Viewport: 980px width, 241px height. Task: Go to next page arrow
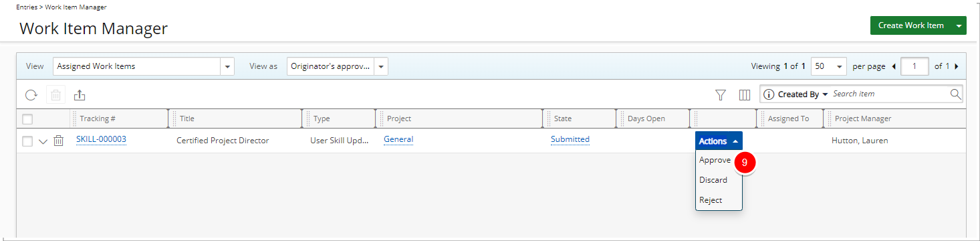957,66
